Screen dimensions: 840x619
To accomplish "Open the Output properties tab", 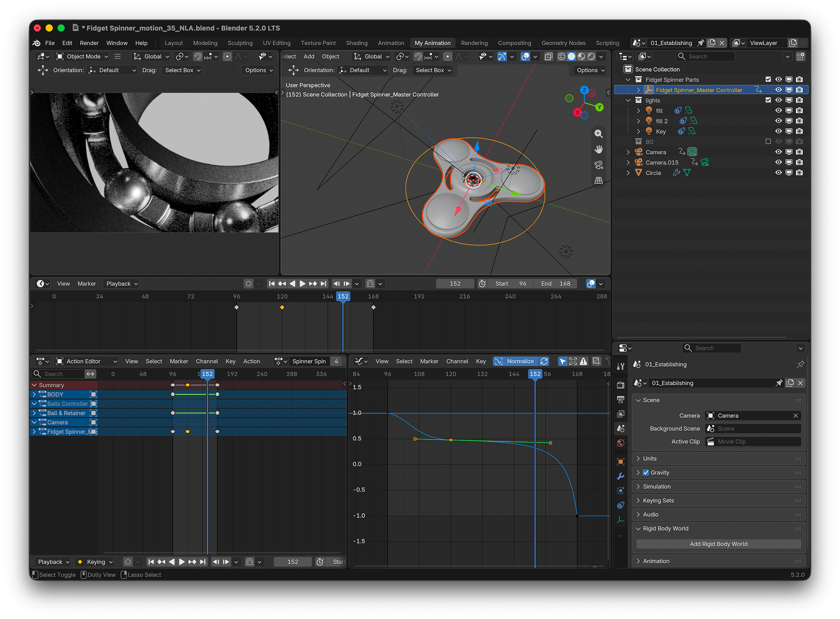I will 620,399.
